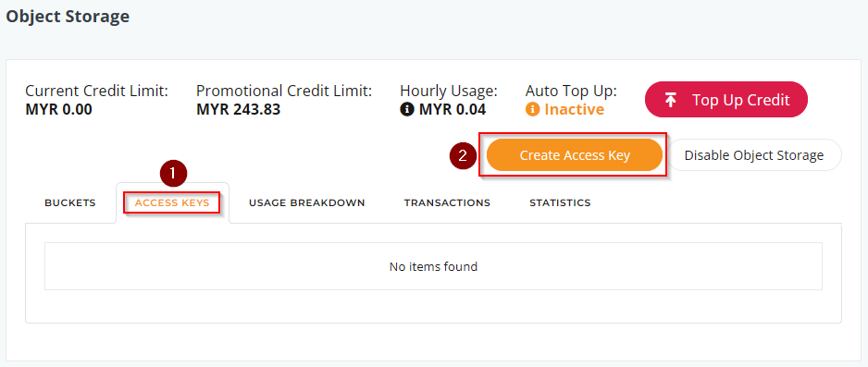This screenshot has height=367, width=868.
Task: Click the Promotional Credit Limit amount MYR 243.83
Action: click(239, 109)
